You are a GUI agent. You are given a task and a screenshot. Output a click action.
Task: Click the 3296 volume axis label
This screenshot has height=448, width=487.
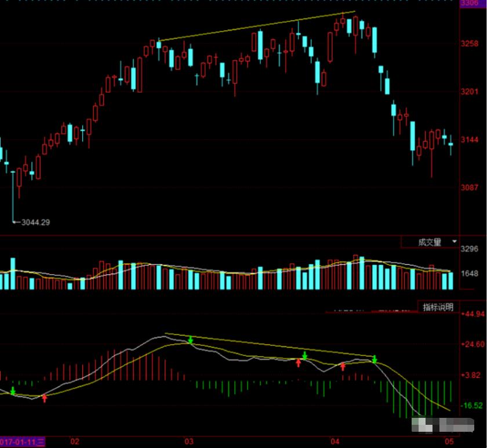[469, 249]
